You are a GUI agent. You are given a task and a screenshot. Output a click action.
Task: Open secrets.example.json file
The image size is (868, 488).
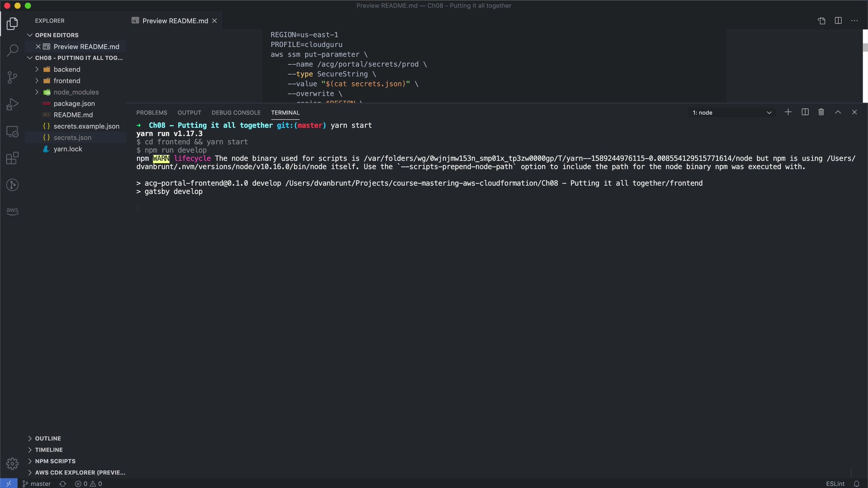pyautogui.click(x=86, y=127)
